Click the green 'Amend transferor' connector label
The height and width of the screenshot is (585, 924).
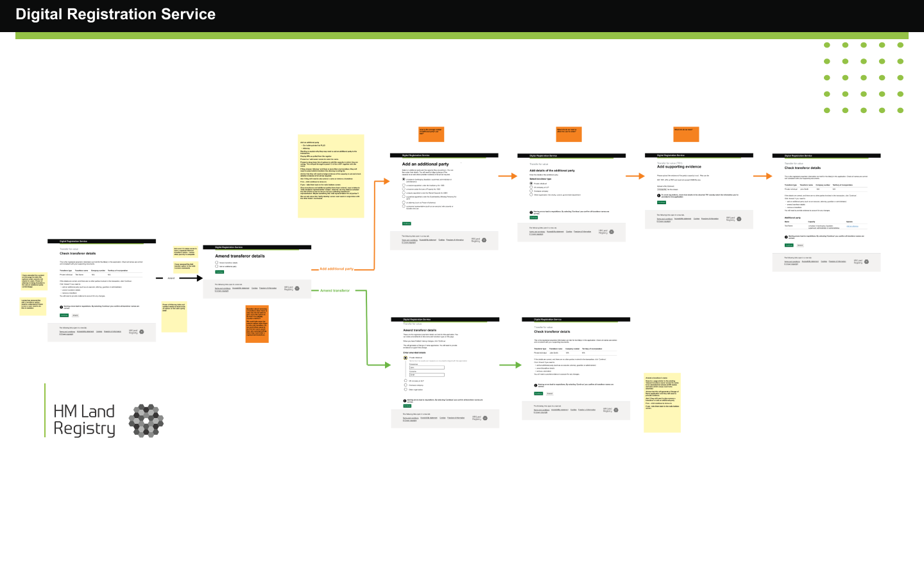coord(335,291)
